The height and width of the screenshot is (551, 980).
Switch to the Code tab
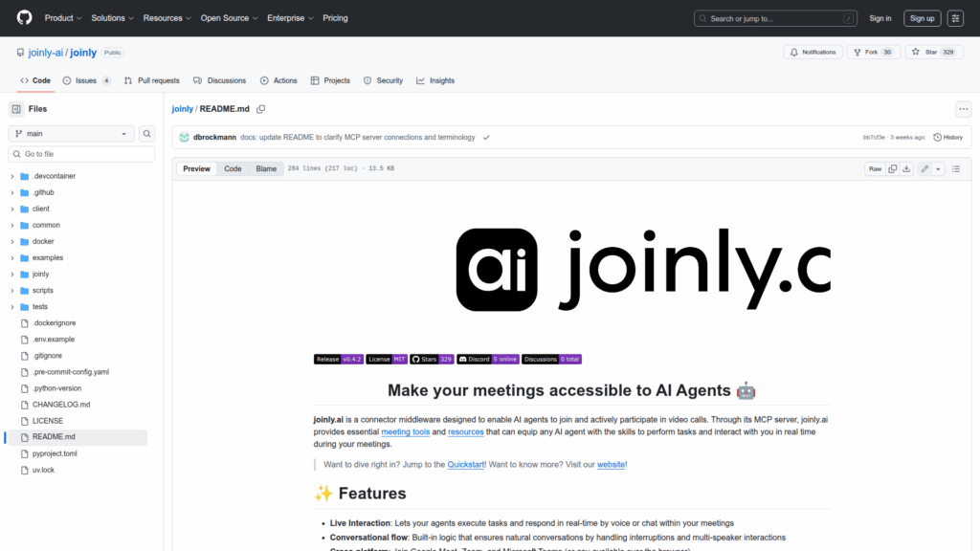(x=35, y=80)
